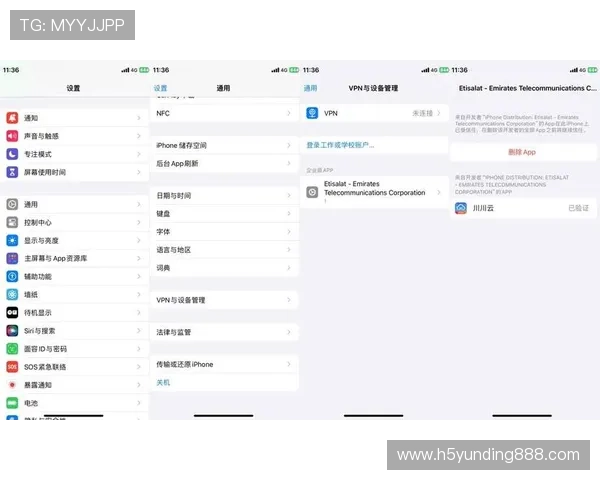Viewport: 600px width, 480px height.
Task: Open chevron on 法律与监管 row
Action: click(289, 332)
